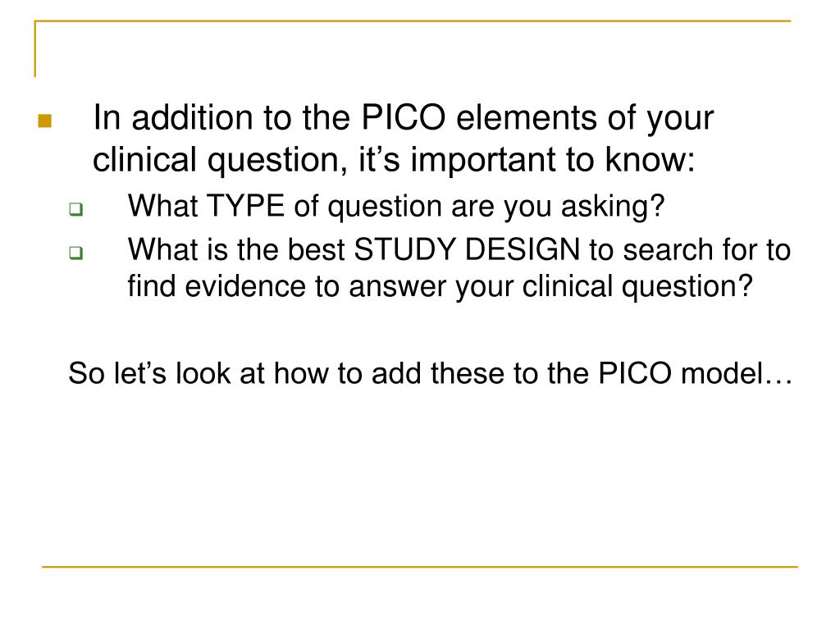Click the line 'clinical question, it's important to know:'
The image size is (840, 630).
[x=394, y=161]
